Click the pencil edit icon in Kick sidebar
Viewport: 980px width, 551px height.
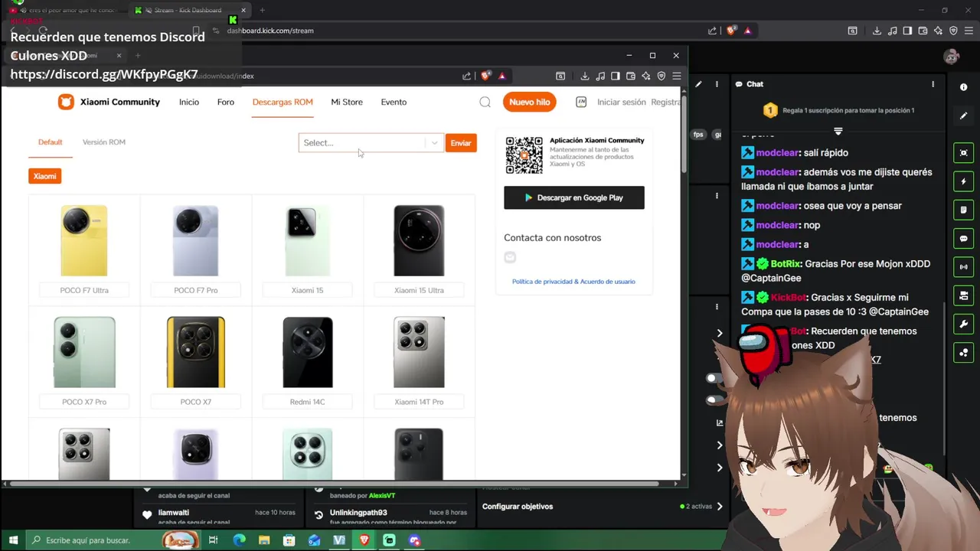[x=963, y=116]
